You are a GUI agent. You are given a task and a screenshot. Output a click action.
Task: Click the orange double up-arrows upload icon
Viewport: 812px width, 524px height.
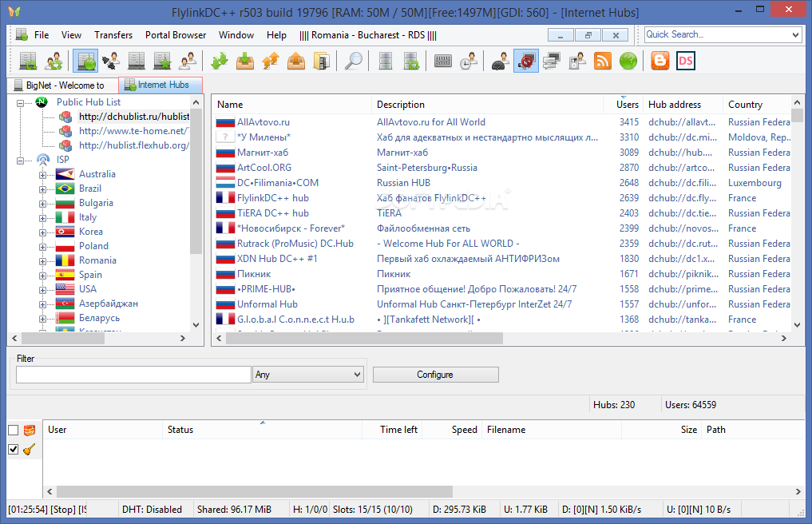271,62
